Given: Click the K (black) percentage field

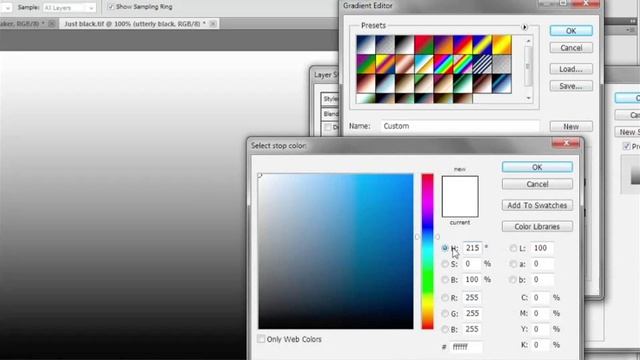Looking at the screenshot, I should click(541, 345).
